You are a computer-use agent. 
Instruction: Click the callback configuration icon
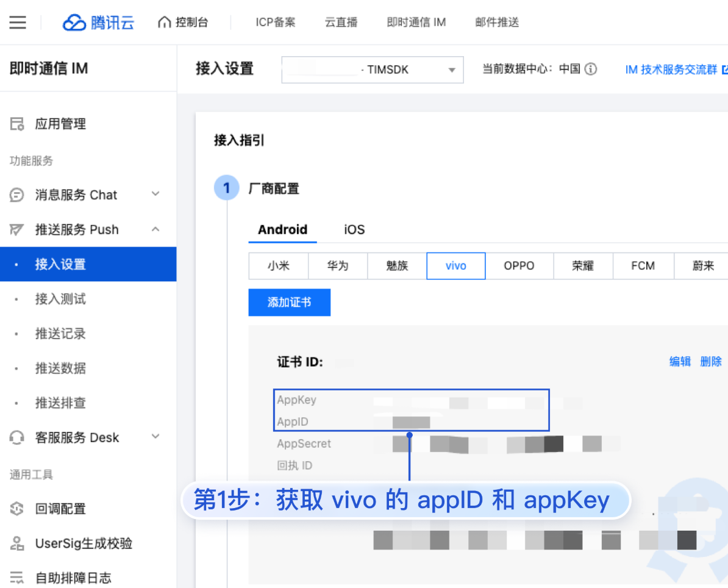tap(16, 509)
